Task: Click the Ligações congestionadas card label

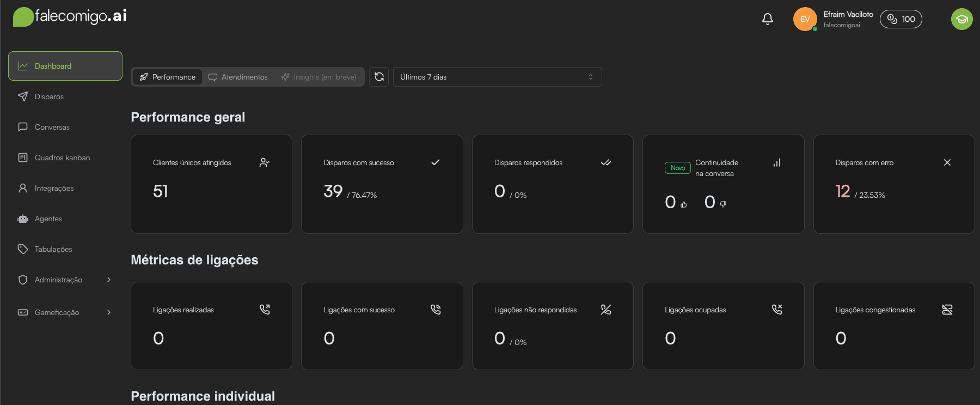Action: point(875,310)
